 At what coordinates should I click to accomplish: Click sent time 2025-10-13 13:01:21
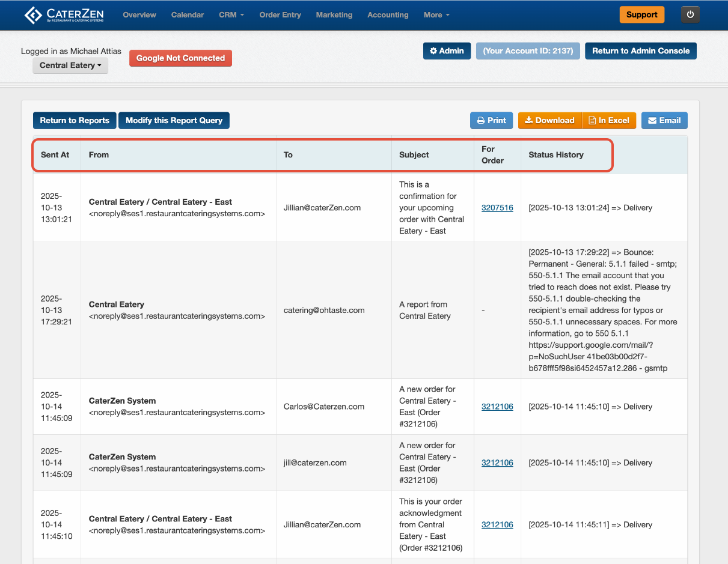tap(57, 208)
